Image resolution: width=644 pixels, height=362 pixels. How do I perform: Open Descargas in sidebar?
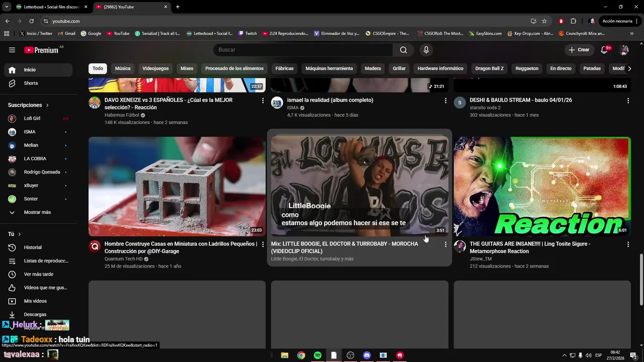click(38, 314)
